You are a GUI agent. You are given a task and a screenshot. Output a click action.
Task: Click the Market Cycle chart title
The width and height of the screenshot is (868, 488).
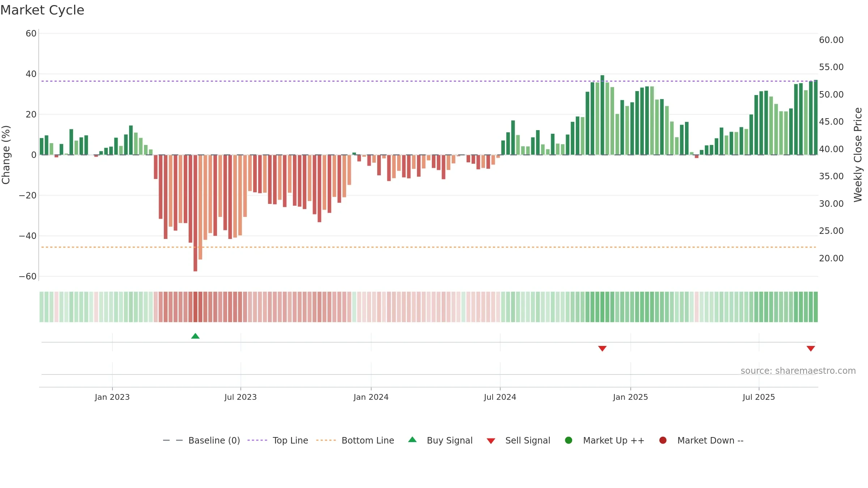tap(42, 10)
